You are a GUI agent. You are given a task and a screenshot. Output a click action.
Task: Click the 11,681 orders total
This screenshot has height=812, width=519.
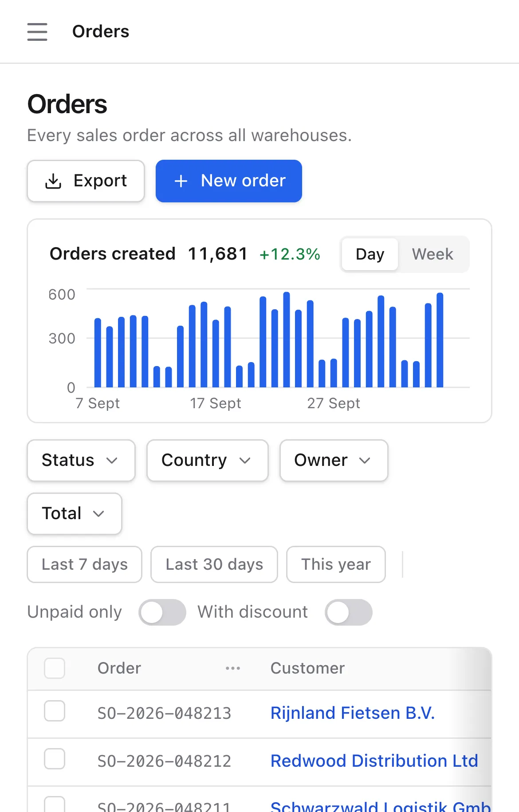click(217, 254)
